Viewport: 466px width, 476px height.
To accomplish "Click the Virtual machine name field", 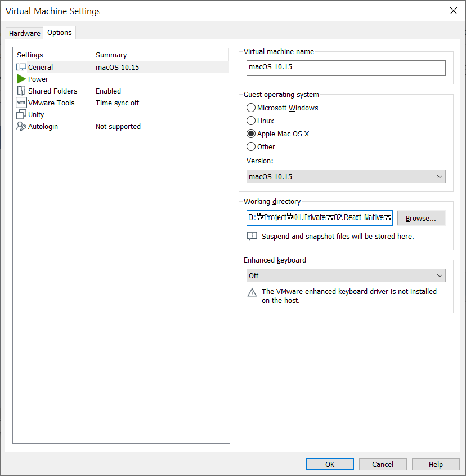I will tap(346, 68).
